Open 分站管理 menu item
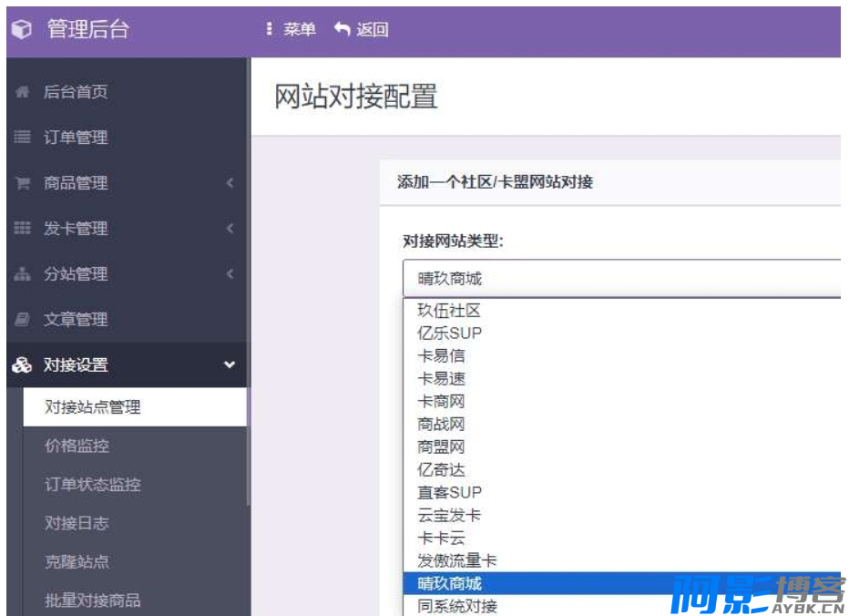Screen dimensions: 849x616 [x=76, y=273]
